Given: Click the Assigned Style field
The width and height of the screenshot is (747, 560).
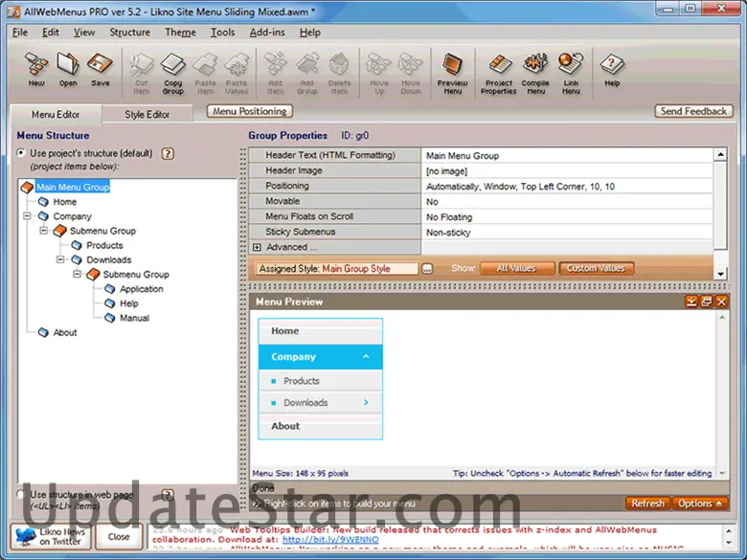Looking at the screenshot, I should coord(337,269).
